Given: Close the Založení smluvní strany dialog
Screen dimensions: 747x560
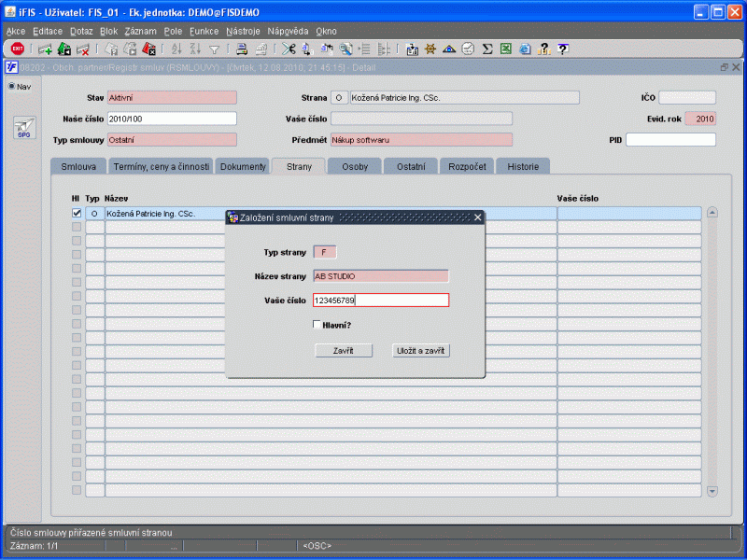Looking at the screenshot, I should [477, 217].
